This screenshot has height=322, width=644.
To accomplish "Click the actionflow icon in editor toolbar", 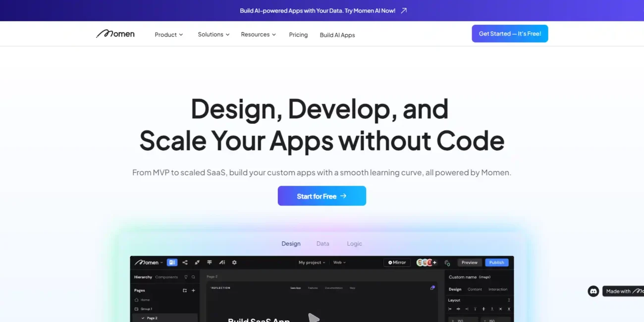I will pyautogui.click(x=197, y=263).
